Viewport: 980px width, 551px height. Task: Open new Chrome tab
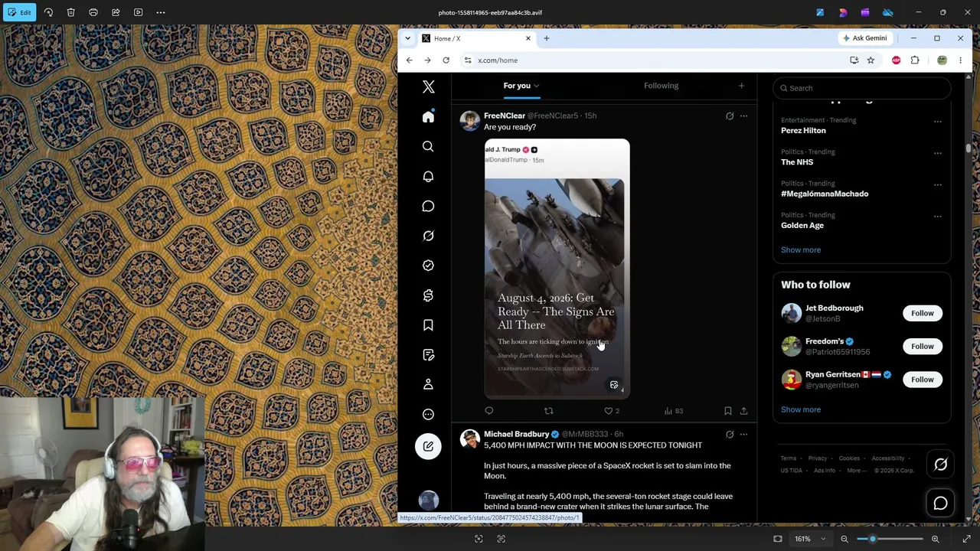[546, 38]
